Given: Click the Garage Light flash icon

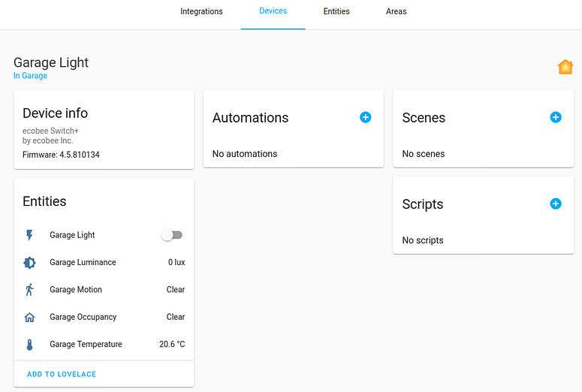Looking at the screenshot, I should 30,235.
